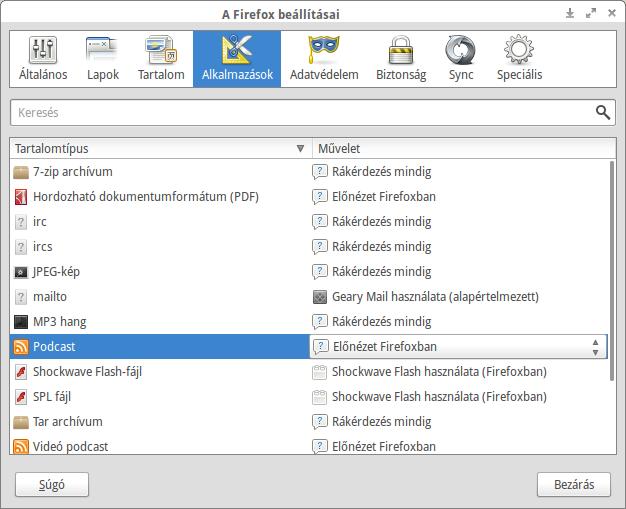Screen dimensions: 626x509
Task: Click the Geary Mail application icon
Action: click(320, 297)
